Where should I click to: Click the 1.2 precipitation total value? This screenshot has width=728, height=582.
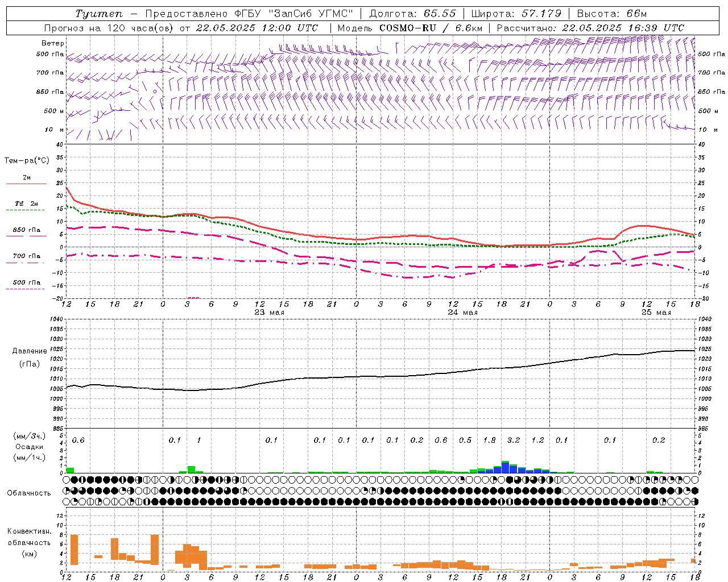click(537, 440)
